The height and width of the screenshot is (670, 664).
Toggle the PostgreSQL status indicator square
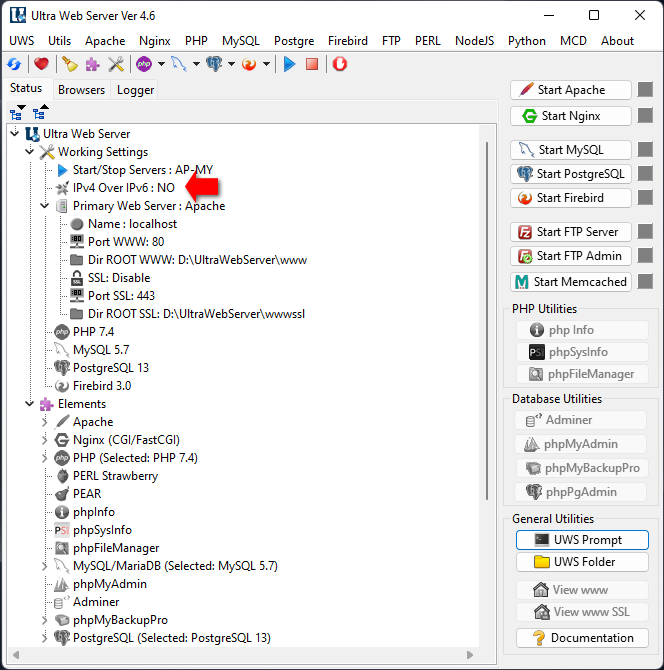click(x=645, y=173)
